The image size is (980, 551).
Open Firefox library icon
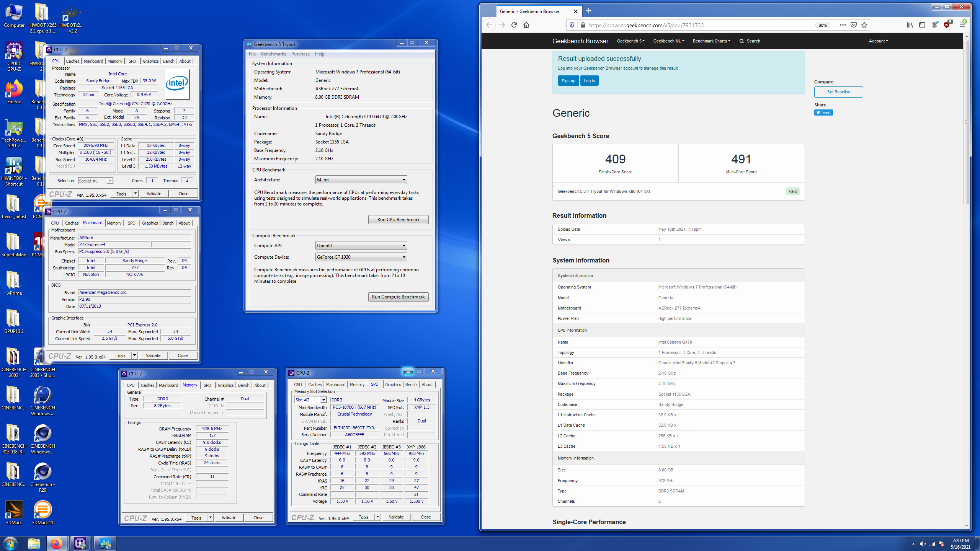click(x=910, y=25)
